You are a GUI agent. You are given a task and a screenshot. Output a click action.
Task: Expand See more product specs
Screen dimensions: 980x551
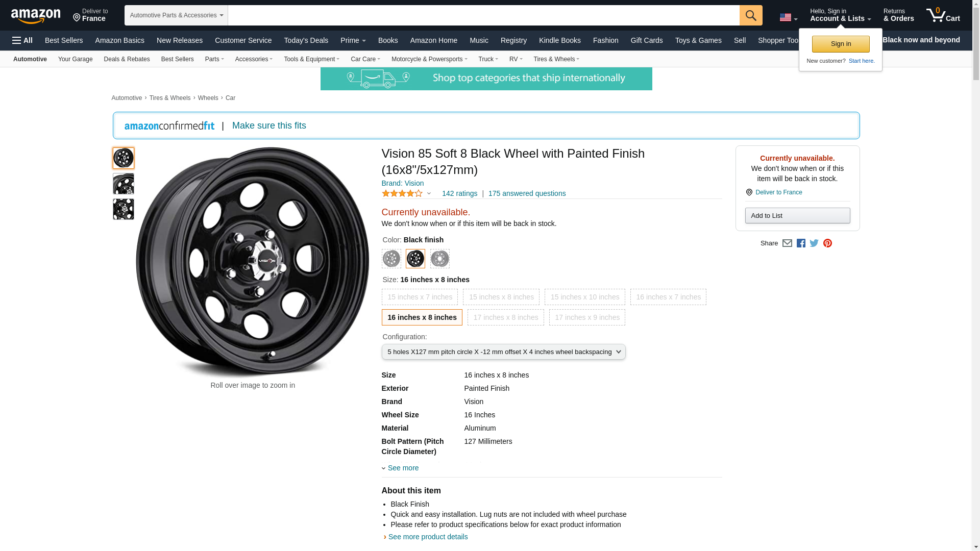pyautogui.click(x=403, y=468)
